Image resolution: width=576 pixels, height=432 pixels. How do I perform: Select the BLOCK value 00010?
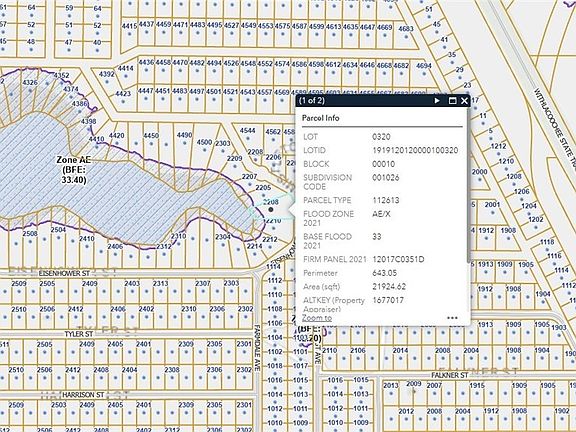click(x=384, y=164)
